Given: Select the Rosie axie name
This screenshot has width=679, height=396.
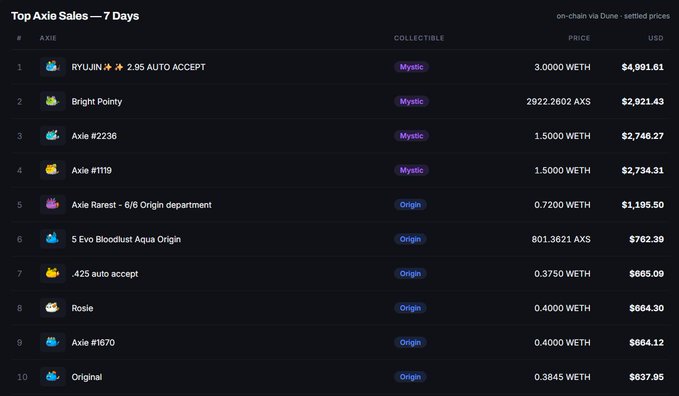Looking at the screenshot, I should 82,308.
